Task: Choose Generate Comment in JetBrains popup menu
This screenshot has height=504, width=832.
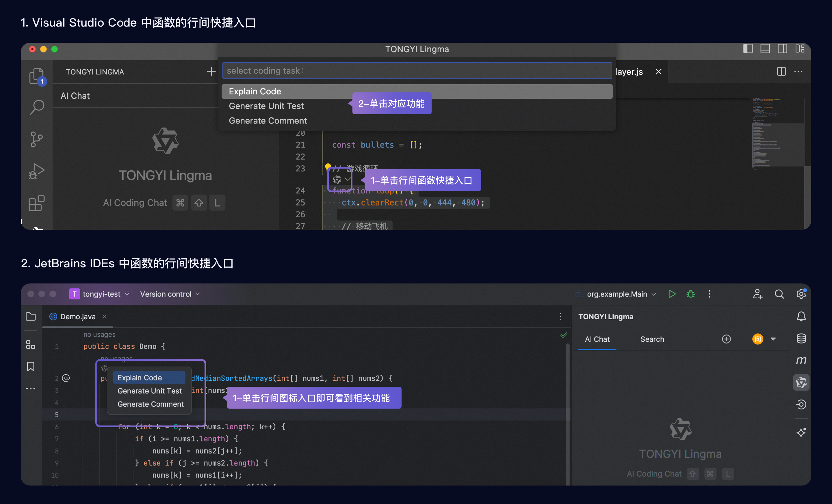Action: (150, 404)
